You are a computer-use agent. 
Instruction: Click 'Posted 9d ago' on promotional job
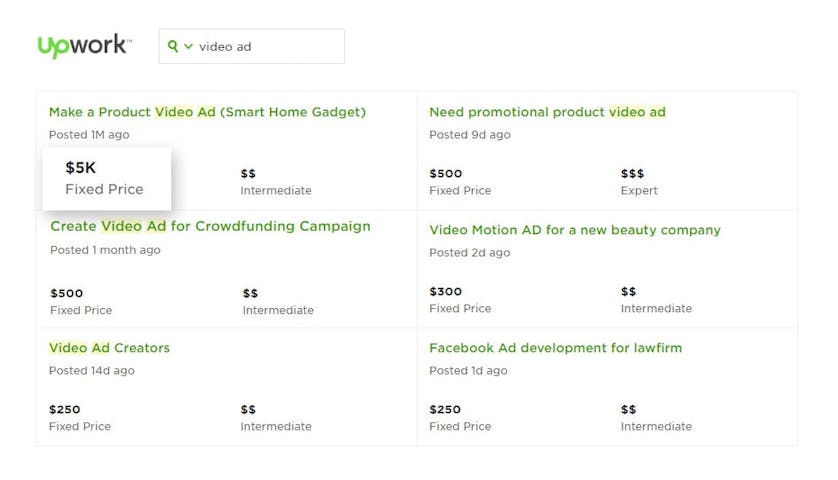coord(469,134)
